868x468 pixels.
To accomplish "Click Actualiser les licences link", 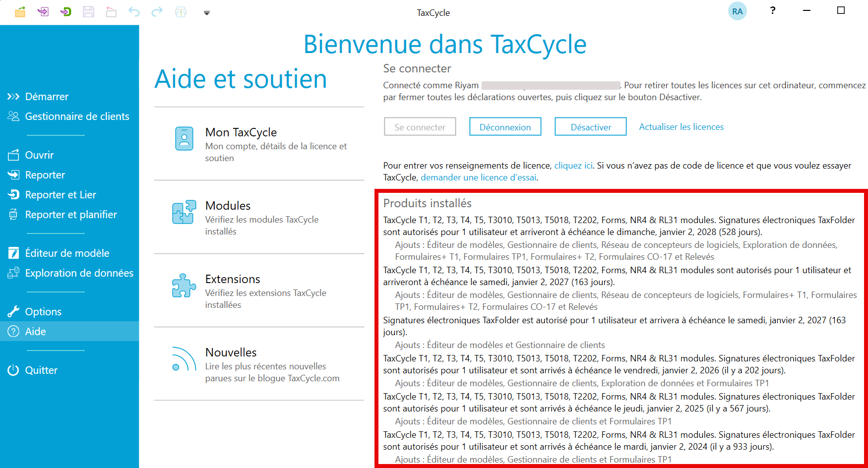I will click(681, 127).
